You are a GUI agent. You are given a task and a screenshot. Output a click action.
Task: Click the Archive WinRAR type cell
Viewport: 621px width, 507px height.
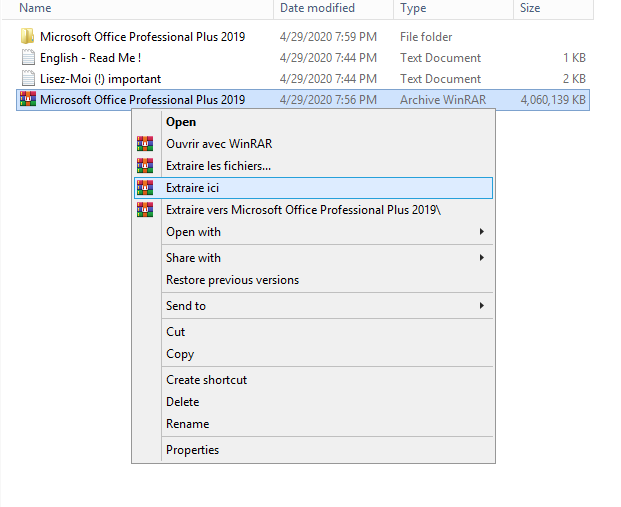(x=443, y=99)
